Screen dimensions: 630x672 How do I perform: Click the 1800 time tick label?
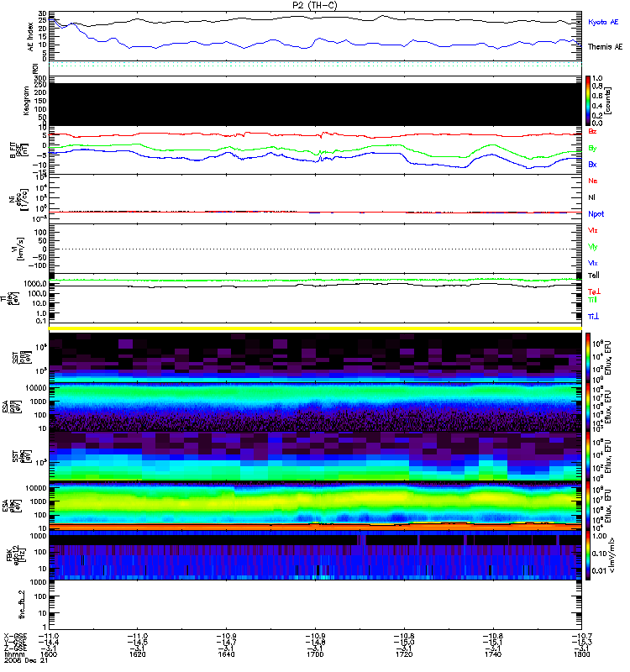point(581,654)
